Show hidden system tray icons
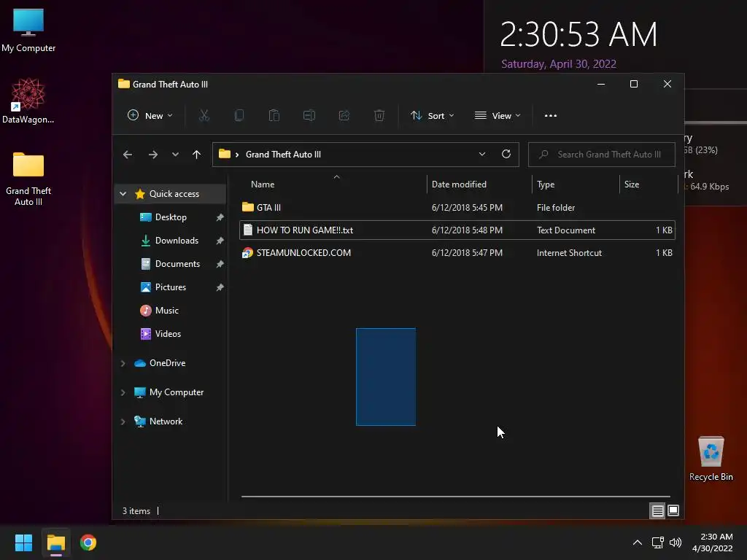The height and width of the screenshot is (560, 747). pyautogui.click(x=638, y=542)
